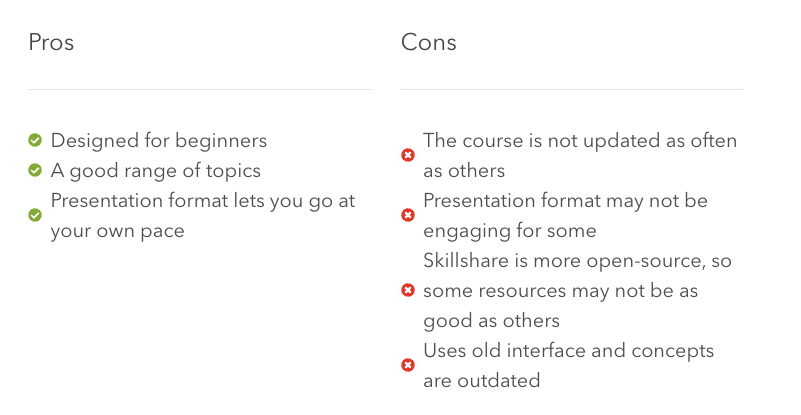Click the text Uses old interface and concepts
This screenshot has width=801, height=415.
[569, 351]
